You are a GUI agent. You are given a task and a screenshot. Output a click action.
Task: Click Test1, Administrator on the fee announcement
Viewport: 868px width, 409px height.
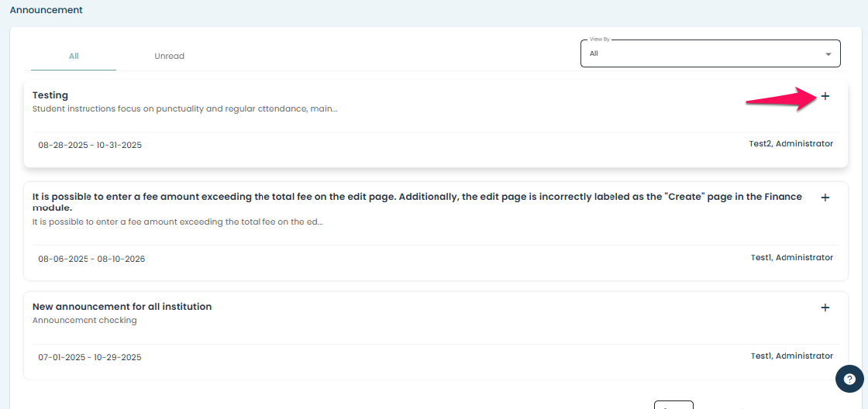791,257
